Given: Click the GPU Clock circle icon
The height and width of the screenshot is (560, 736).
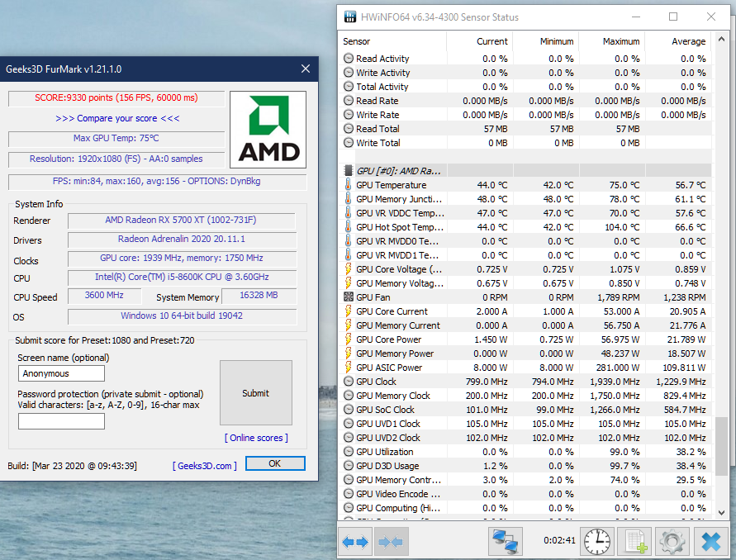Looking at the screenshot, I should [349, 381].
